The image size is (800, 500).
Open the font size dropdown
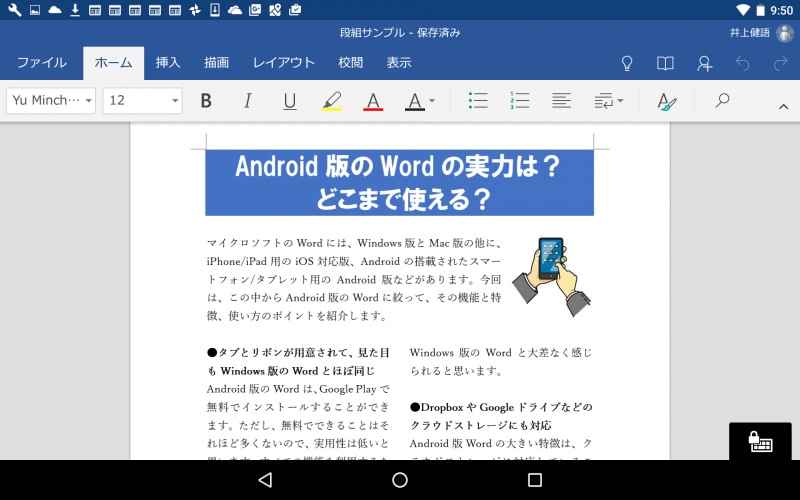click(142, 101)
